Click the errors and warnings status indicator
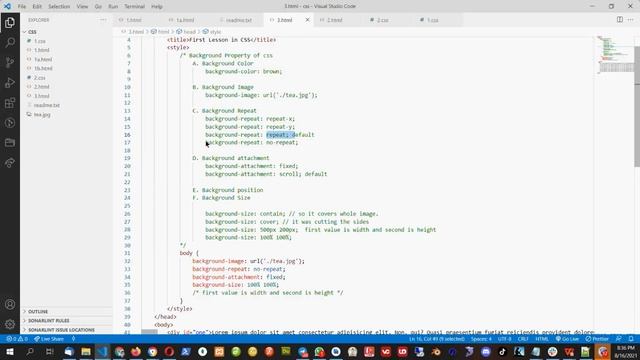640x360 pixels. (x=17, y=339)
